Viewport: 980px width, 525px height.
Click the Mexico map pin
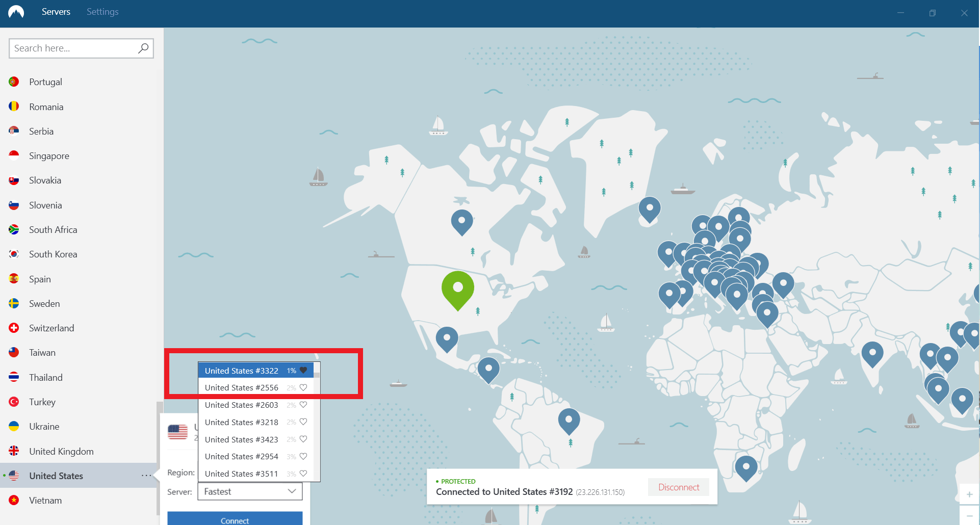click(x=447, y=339)
